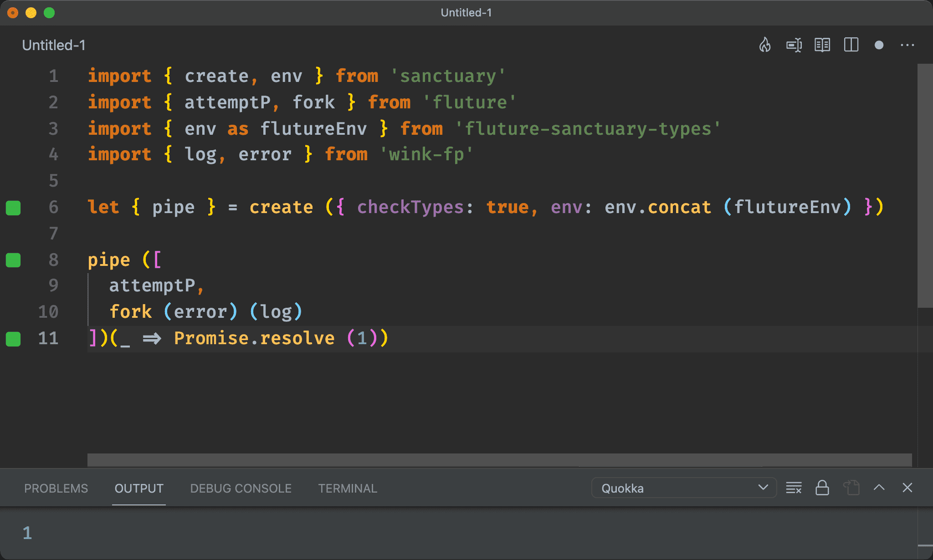This screenshot has height=560, width=933.
Task: Open the preview book icon in editor toolbar
Action: click(x=822, y=45)
